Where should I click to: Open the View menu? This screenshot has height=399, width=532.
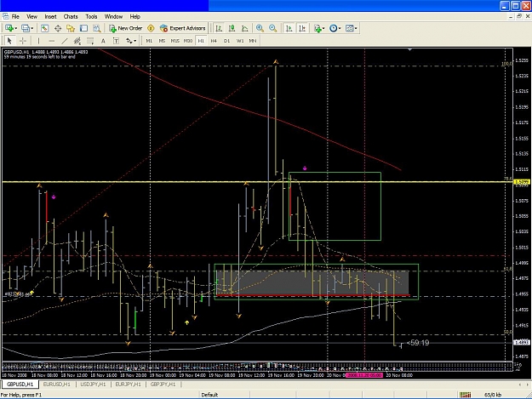[x=31, y=17]
